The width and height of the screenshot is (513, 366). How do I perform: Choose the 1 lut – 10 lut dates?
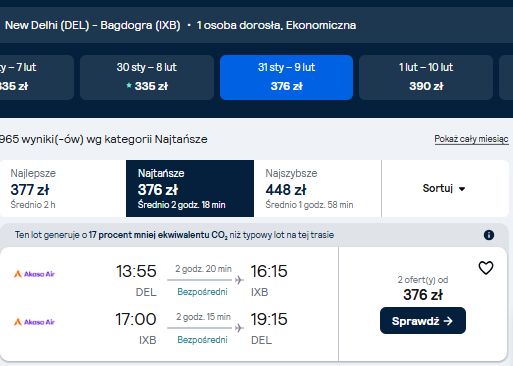pyautogui.click(x=426, y=77)
